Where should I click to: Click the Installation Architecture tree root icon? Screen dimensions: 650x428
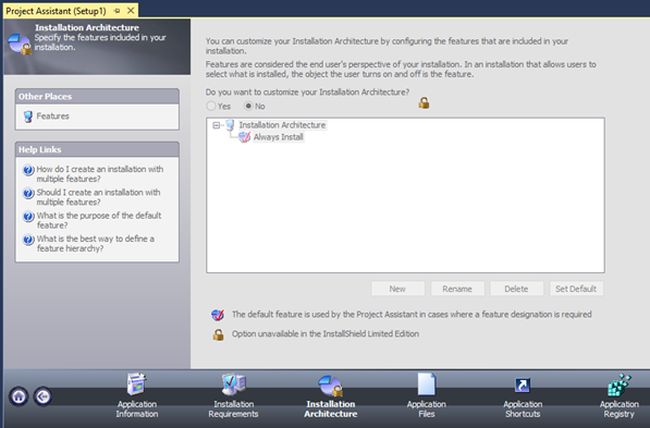point(230,125)
